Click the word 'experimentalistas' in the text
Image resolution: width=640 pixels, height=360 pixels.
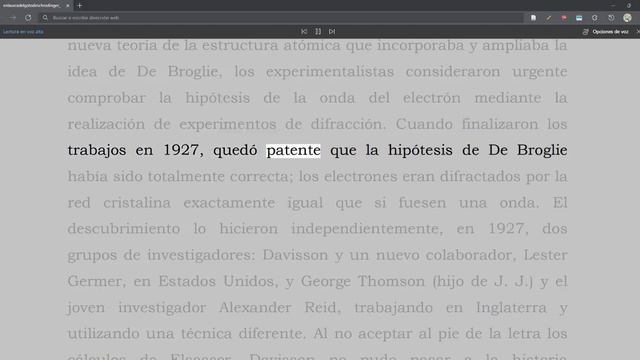(x=330, y=71)
